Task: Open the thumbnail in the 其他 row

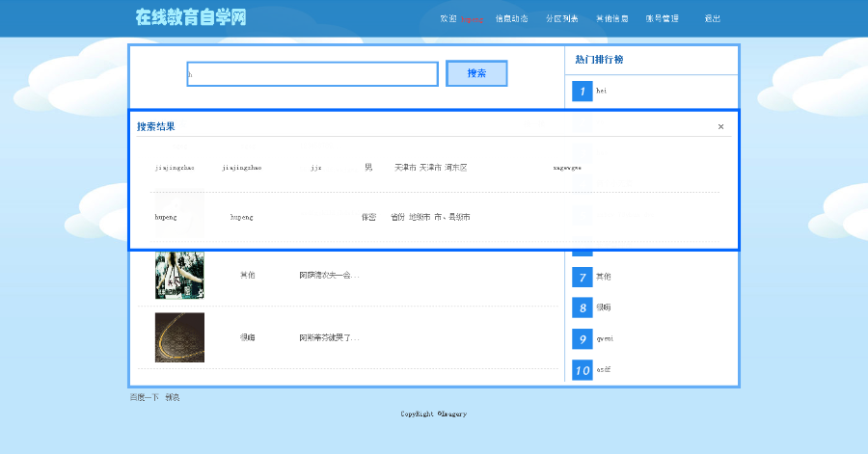Action: (x=179, y=275)
